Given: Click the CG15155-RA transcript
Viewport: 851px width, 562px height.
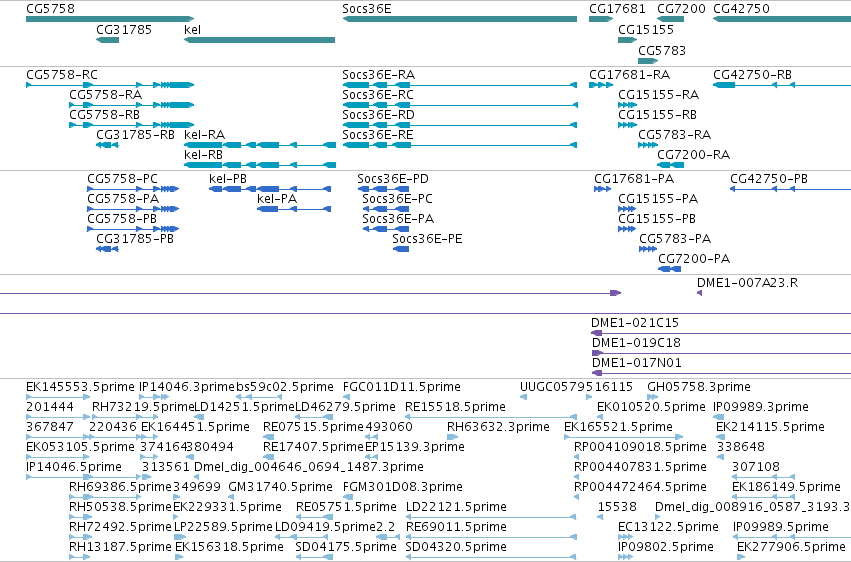Looking at the screenshot, I should 627,105.
